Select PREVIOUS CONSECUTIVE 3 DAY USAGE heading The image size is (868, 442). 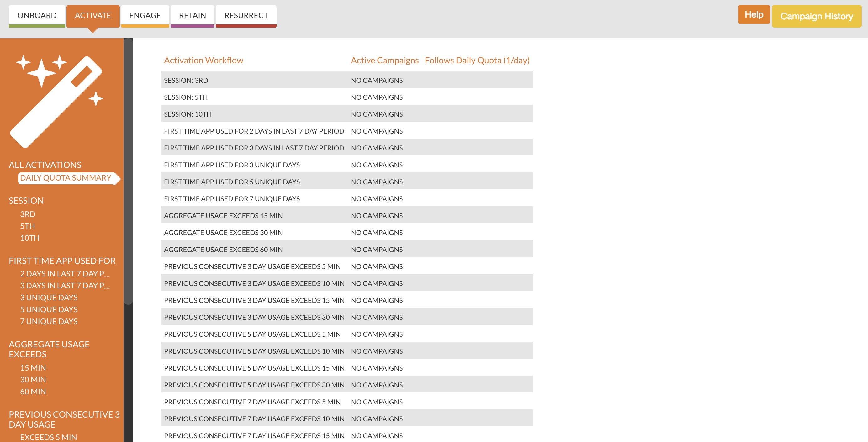pyautogui.click(x=64, y=419)
